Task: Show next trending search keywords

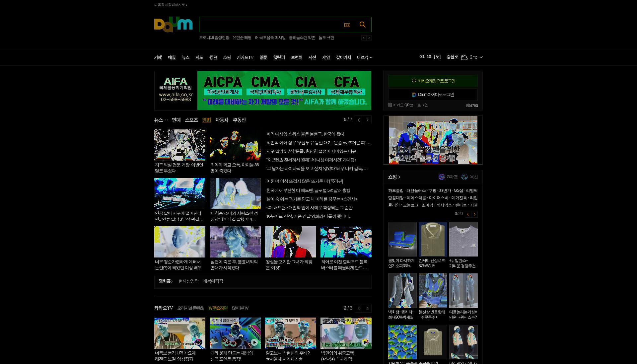Action: pos(369,38)
